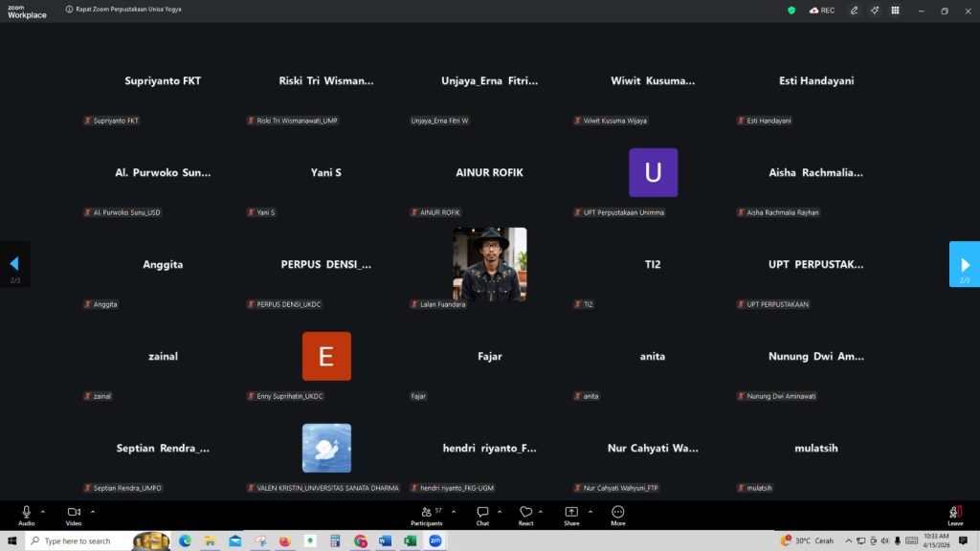The image size is (980, 551).
Task: Open Excel from the Windows taskbar
Action: click(x=410, y=541)
